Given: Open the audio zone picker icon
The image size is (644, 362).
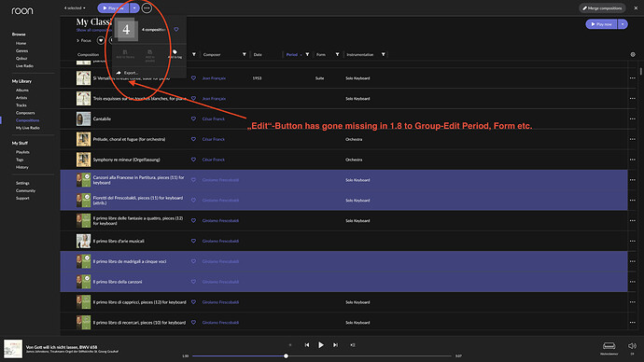Looking at the screenshot, I should (x=609, y=345).
